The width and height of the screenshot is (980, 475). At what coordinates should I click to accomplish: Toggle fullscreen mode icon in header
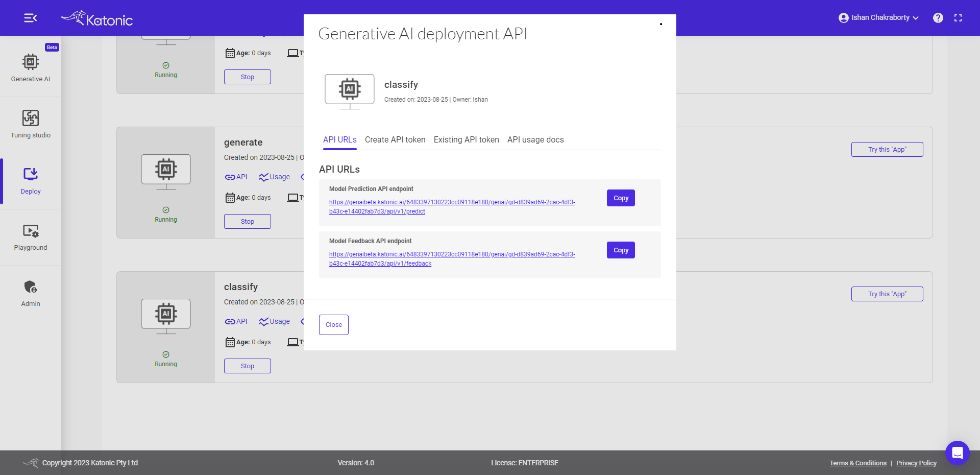(958, 18)
